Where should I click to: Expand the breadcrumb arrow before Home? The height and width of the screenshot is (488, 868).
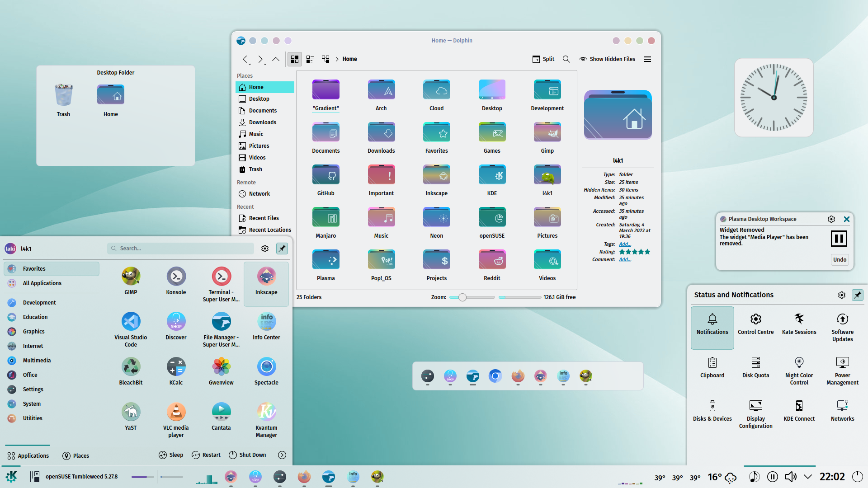pyautogui.click(x=337, y=59)
